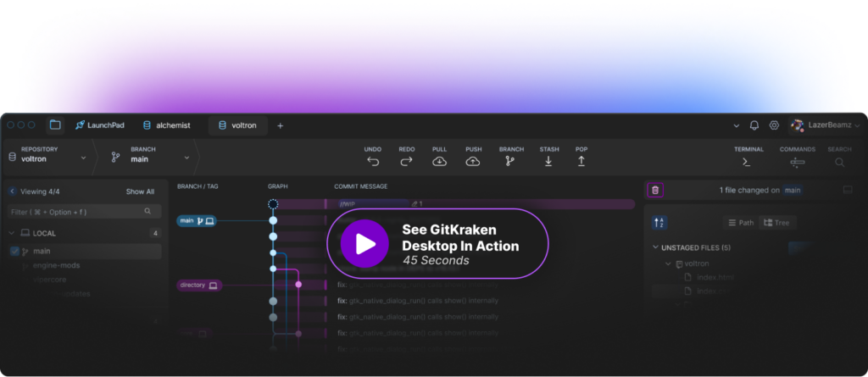Focus the Filter input field
The width and height of the screenshot is (868, 377).
pos(85,212)
